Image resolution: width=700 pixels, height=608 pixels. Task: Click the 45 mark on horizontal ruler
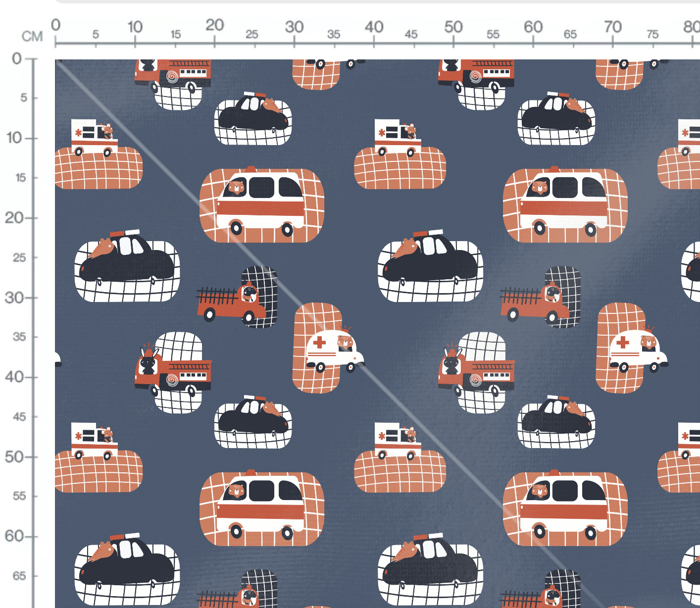pos(411,34)
